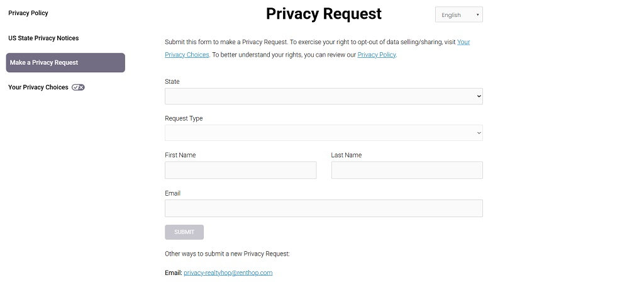Click the Privacy Request page heading
Image resolution: width=644 pixels, height=287 pixels.
pyautogui.click(x=323, y=14)
